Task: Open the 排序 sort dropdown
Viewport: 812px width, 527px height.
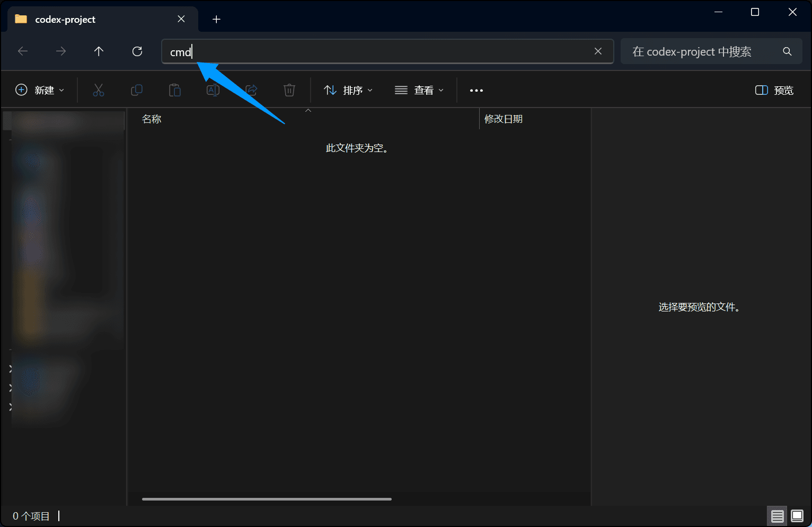Action: [348, 90]
